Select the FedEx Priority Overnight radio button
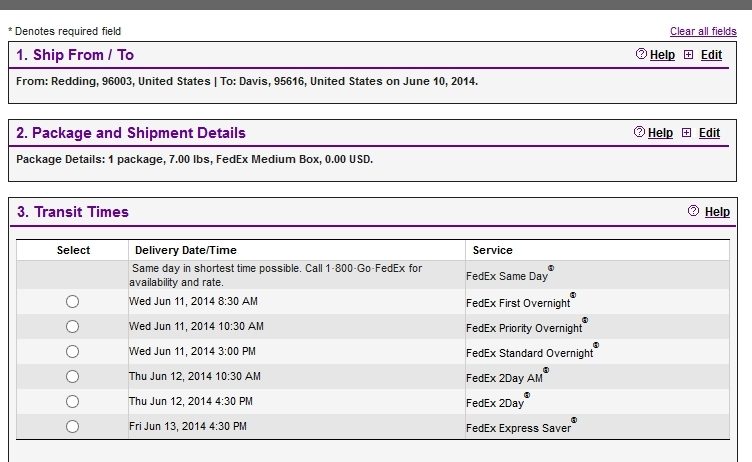This screenshot has width=752, height=462. 72,326
